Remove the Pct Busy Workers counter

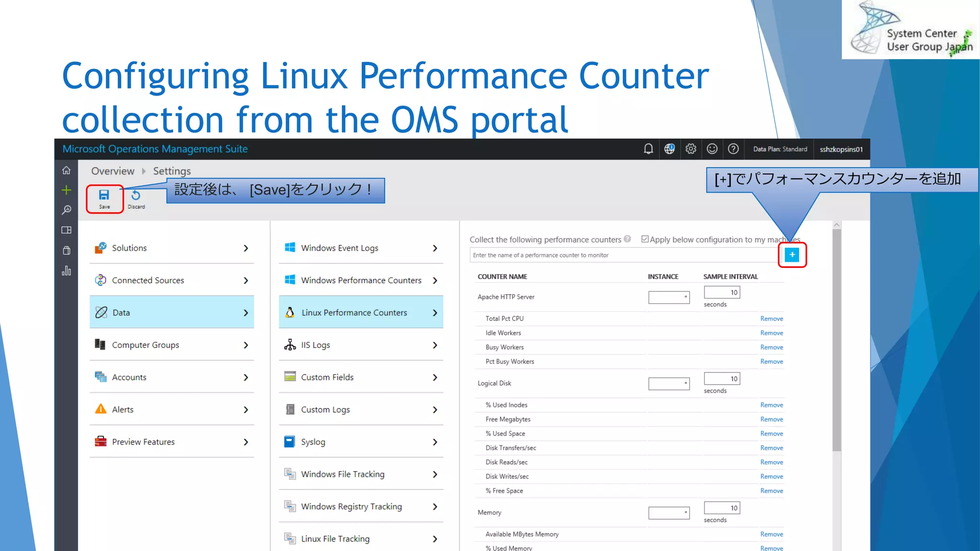[771, 362]
